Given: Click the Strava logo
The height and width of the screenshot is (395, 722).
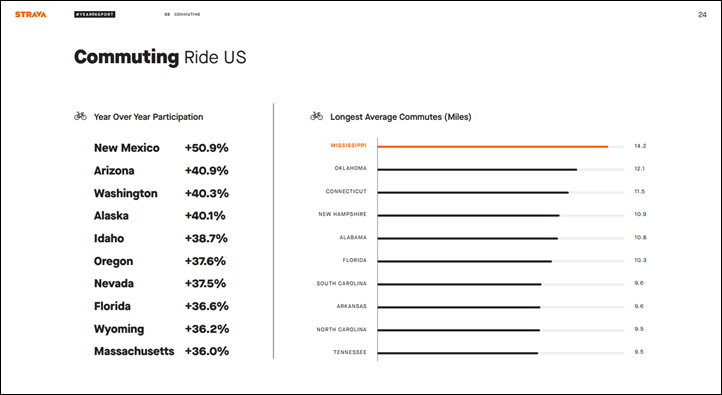Looking at the screenshot, I should click(x=30, y=14).
